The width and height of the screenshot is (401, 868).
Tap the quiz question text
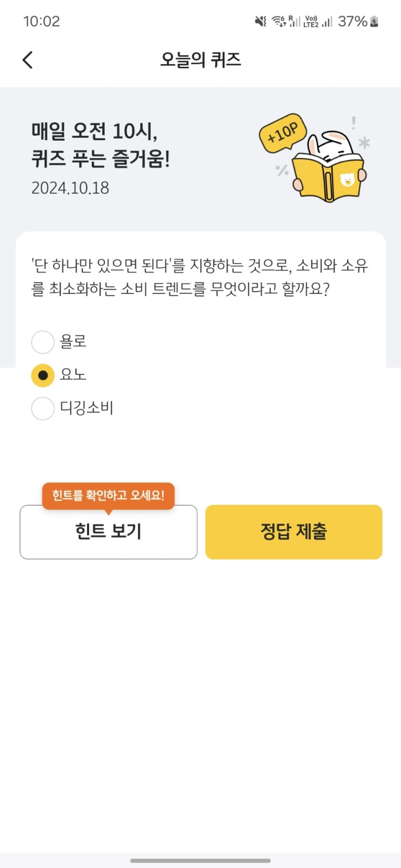(x=200, y=277)
